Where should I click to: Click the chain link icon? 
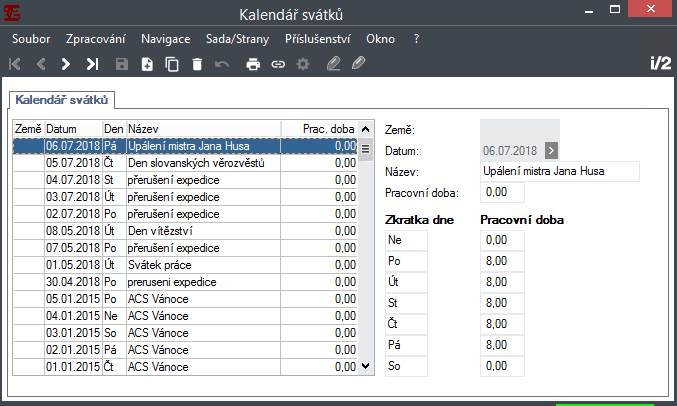pos(278,64)
